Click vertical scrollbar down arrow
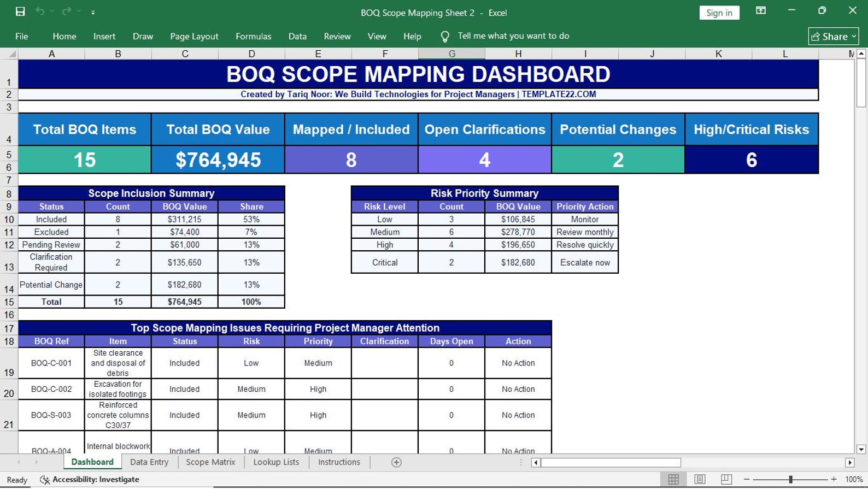The image size is (868, 489). click(861, 450)
